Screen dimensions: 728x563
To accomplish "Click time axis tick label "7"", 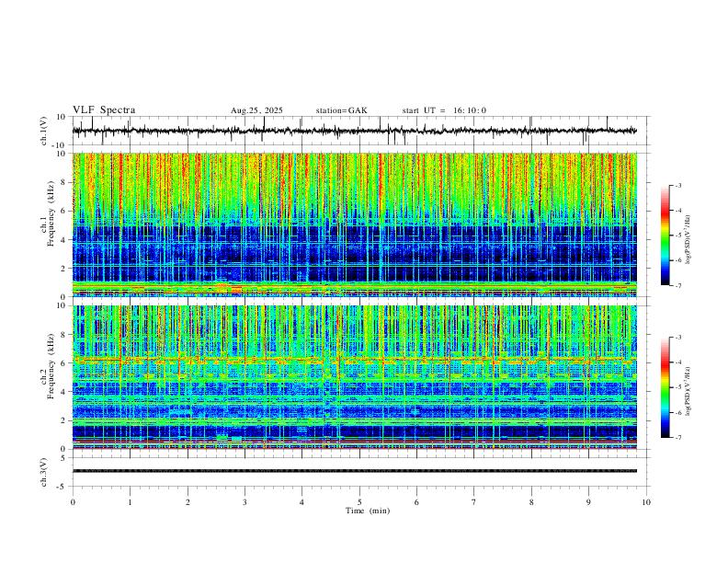I will pyautogui.click(x=474, y=502).
